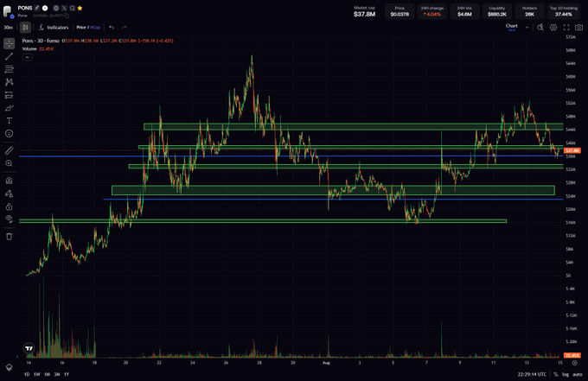Select the text annotation tool

[x=10, y=121]
